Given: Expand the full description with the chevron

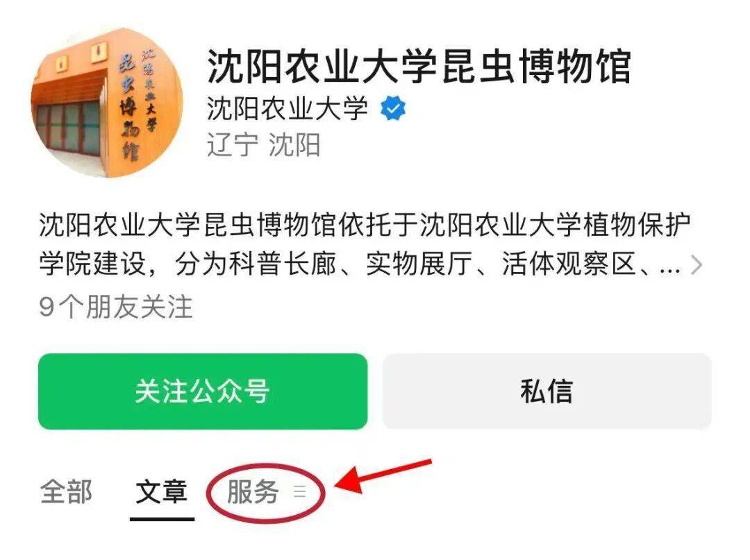Looking at the screenshot, I should (697, 264).
